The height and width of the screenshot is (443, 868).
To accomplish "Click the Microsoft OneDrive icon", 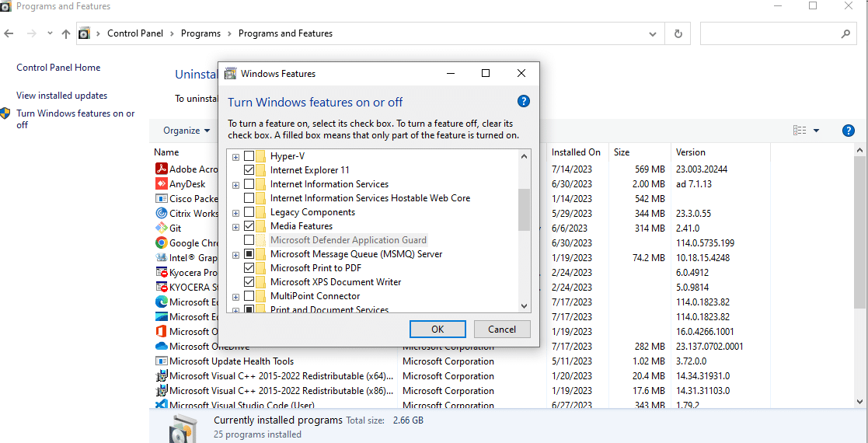I will (161, 346).
